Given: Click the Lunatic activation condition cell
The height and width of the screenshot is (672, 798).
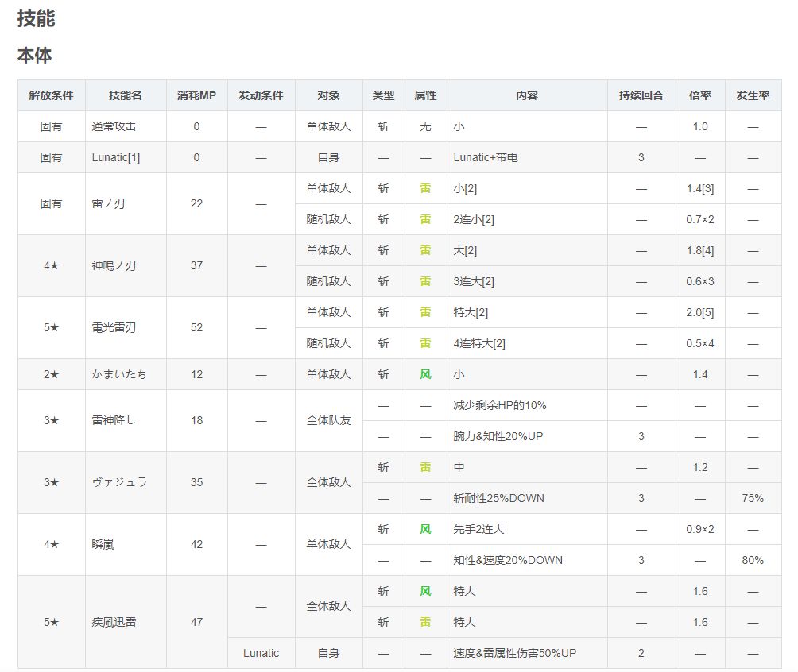Looking at the screenshot, I should 261,653.
